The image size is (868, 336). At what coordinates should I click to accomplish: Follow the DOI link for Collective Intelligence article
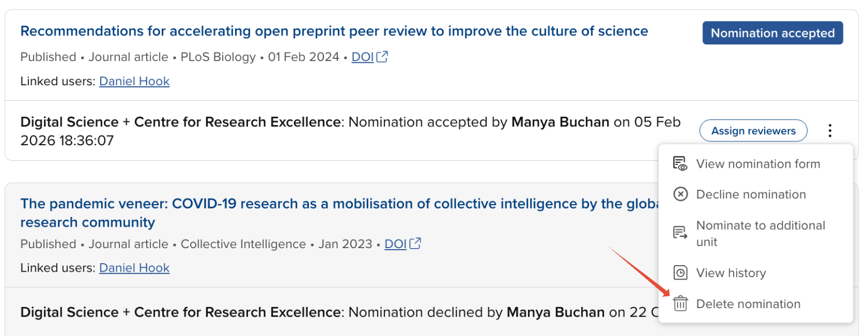point(395,244)
